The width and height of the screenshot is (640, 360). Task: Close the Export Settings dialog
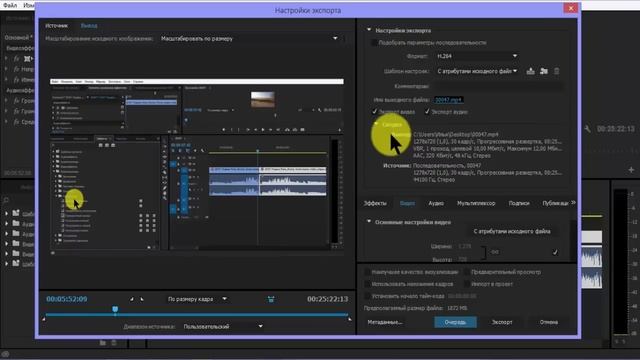(x=571, y=8)
